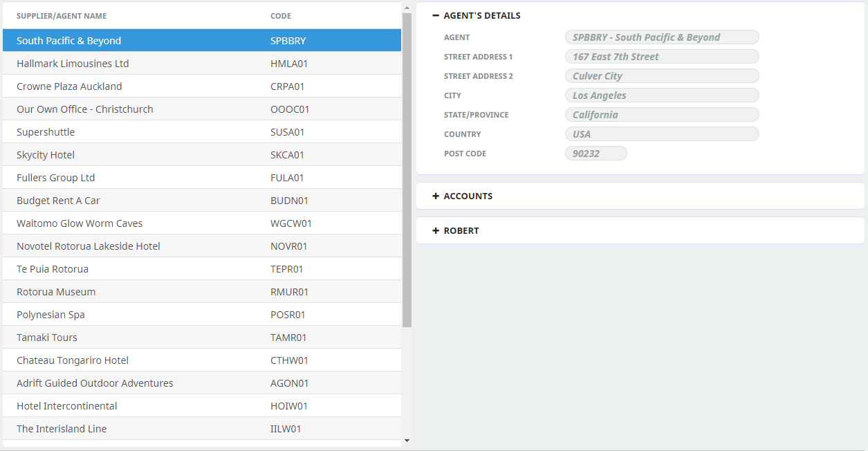This screenshot has width=868, height=451.
Task: Click the Tamaki Tours row
Action: (x=47, y=338)
